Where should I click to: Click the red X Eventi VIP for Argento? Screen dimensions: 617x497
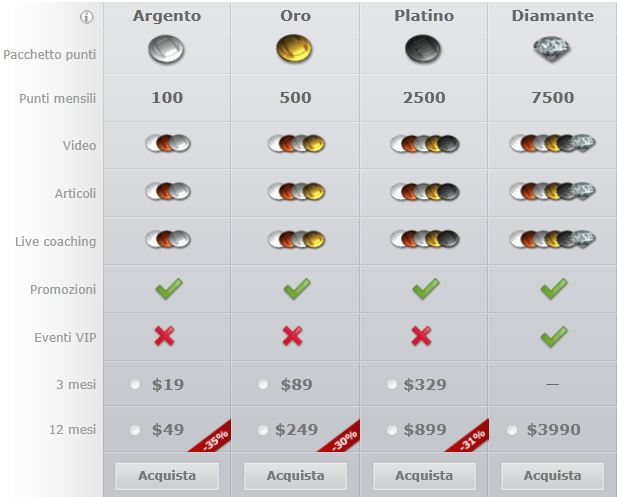point(164,336)
